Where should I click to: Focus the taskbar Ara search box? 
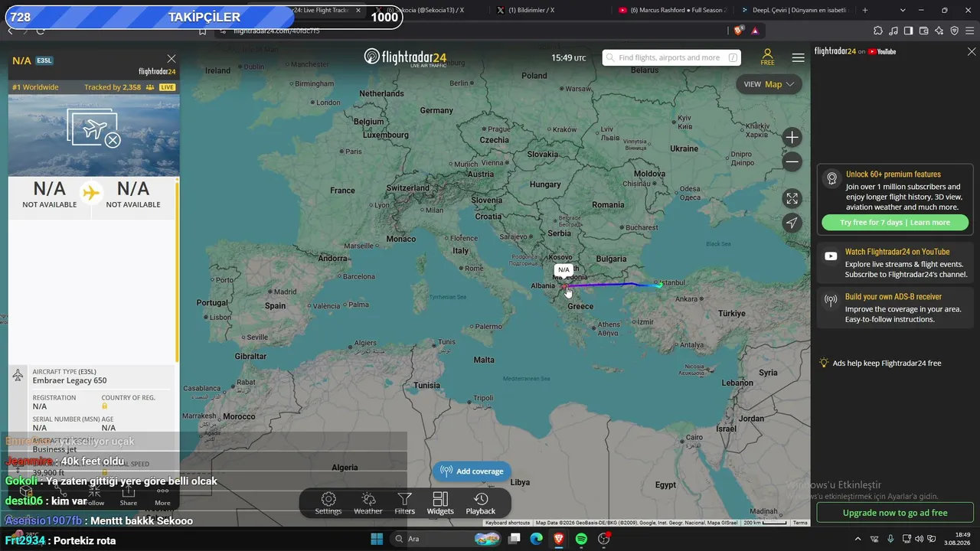(446, 539)
